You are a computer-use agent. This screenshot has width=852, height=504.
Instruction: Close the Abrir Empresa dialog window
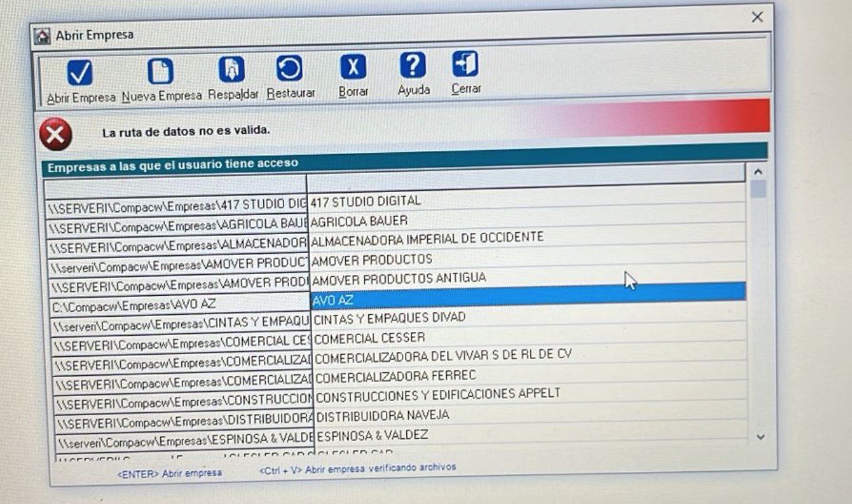click(x=757, y=17)
